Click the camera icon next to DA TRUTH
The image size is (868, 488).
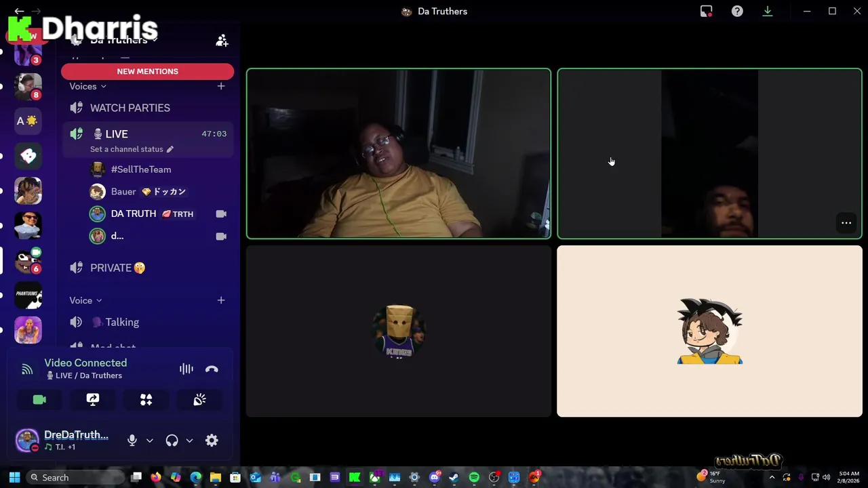pos(221,213)
